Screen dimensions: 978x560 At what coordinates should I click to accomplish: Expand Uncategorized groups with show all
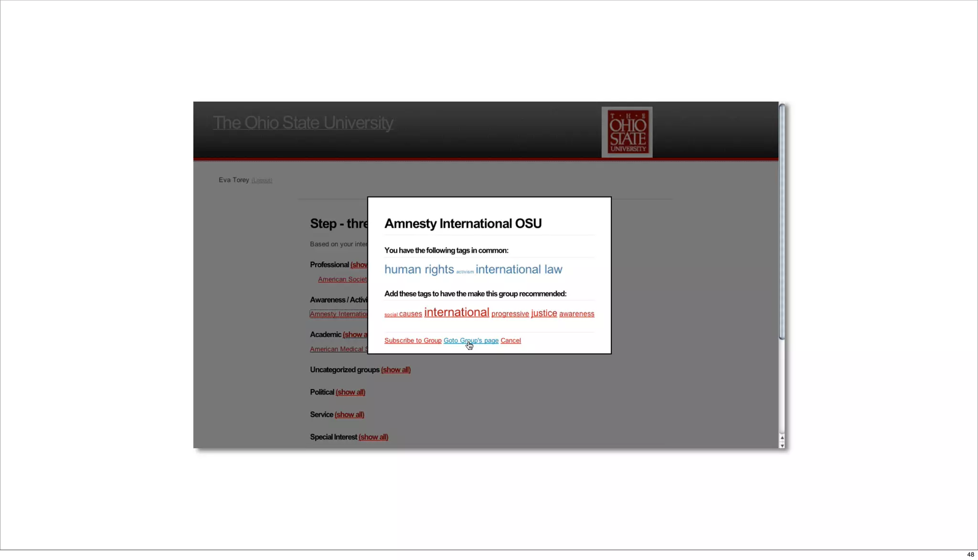[x=395, y=370]
